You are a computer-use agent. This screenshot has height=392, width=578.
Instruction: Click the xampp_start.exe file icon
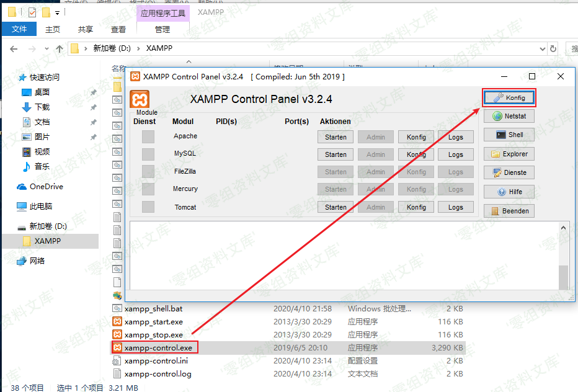tap(117, 321)
